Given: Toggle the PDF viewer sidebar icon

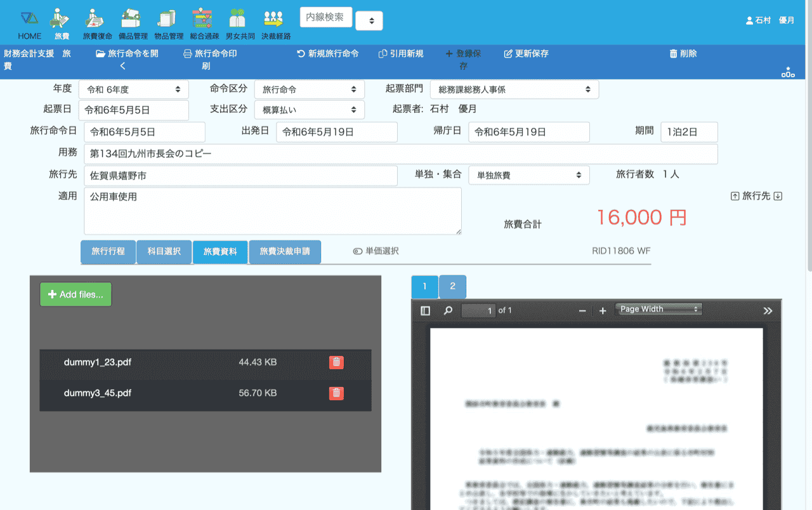Looking at the screenshot, I should click(426, 311).
